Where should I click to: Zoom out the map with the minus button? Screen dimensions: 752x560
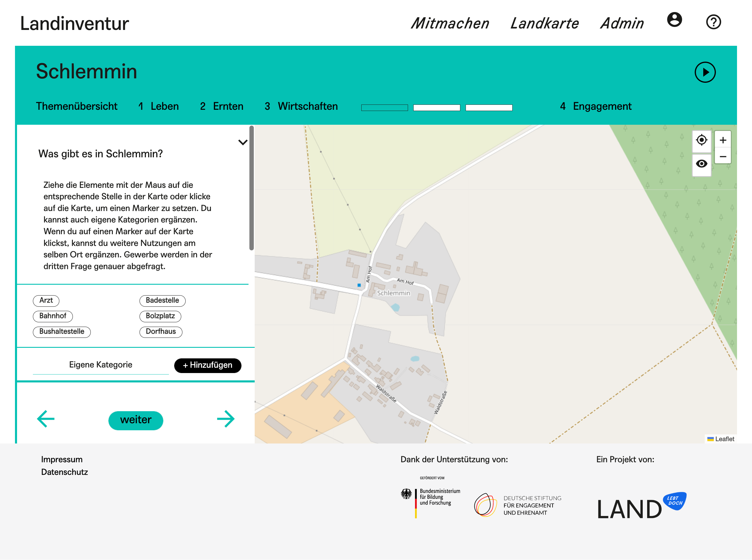723,157
